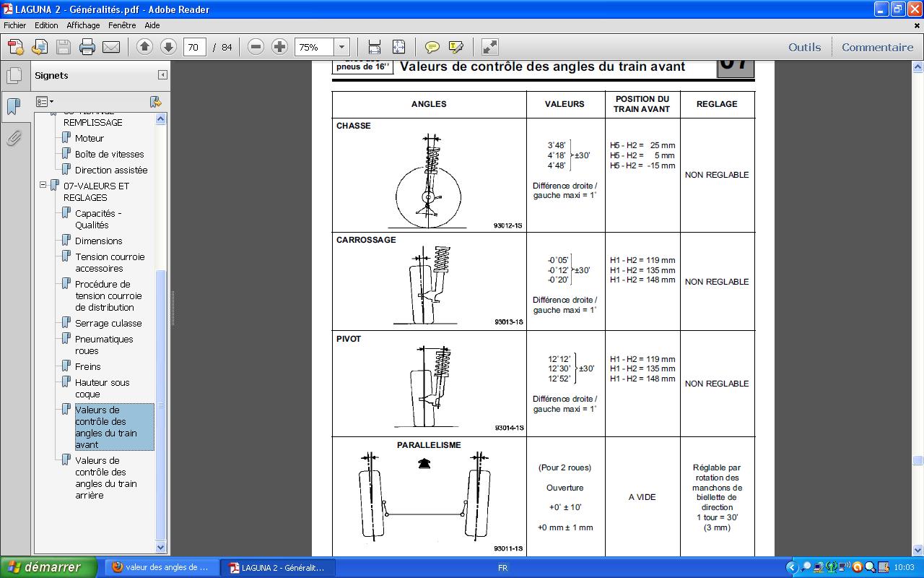The height and width of the screenshot is (578, 924).
Task: Show hidden tray icons arrow
Action: click(x=792, y=567)
